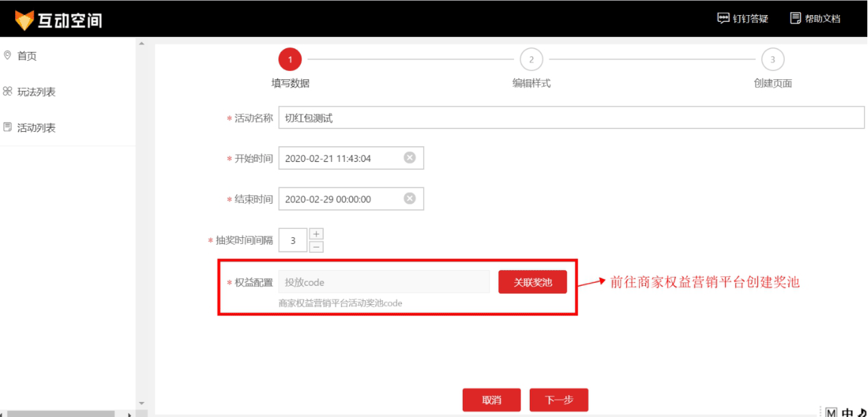The width and height of the screenshot is (868, 417).
Task: Clear the 结束时间 date value
Action: [x=409, y=199]
